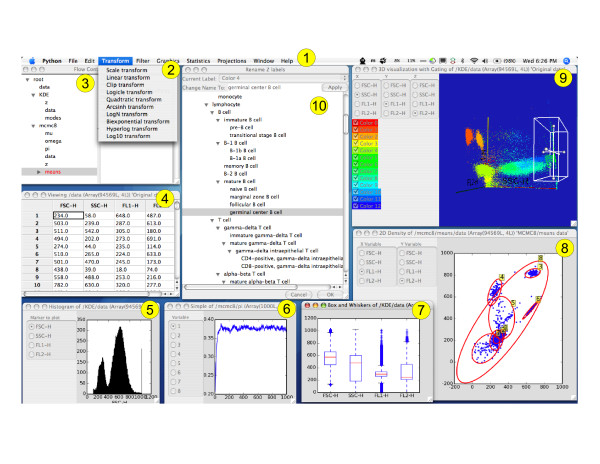The height and width of the screenshot is (464, 600).
Task: Select naive B cell in the label tree
Action: 243,189
